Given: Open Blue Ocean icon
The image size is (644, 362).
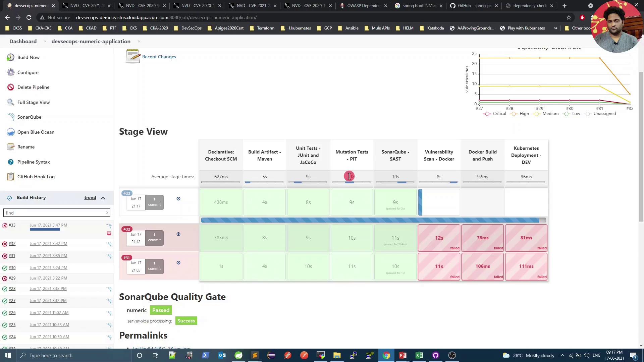Looking at the screenshot, I should point(11,132).
